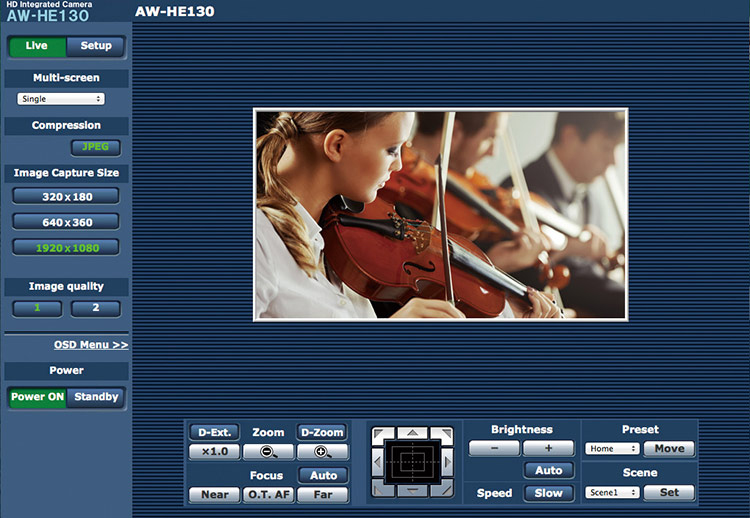This screenshot has width=750, height=518.
Task: Increase brightness with the plus button
Action: click(548, 449)
